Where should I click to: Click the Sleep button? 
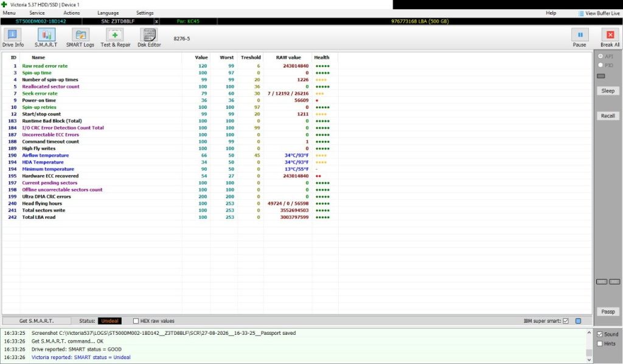tap(608, 91)
